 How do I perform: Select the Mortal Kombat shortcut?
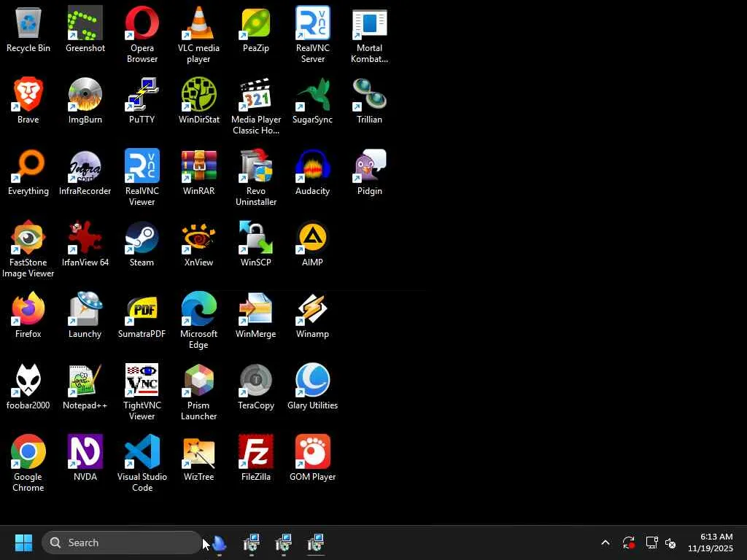369,35
